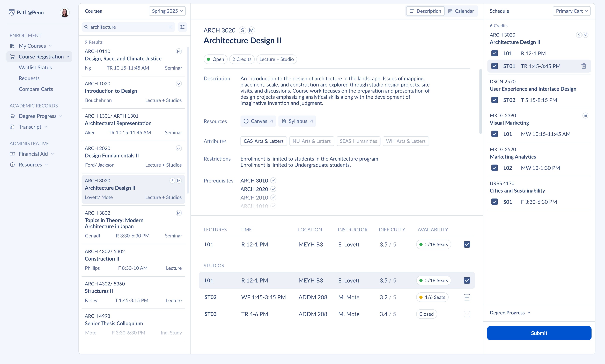Open the Syllabus resource link
The height and width of the screenshot is (364, 605).
pyautogui.click(x=297, y=121)
